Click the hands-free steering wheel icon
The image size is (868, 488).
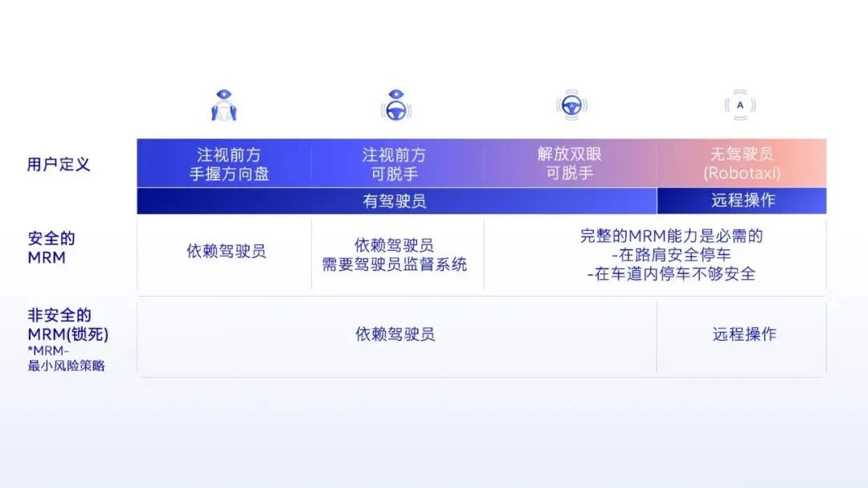572,105
